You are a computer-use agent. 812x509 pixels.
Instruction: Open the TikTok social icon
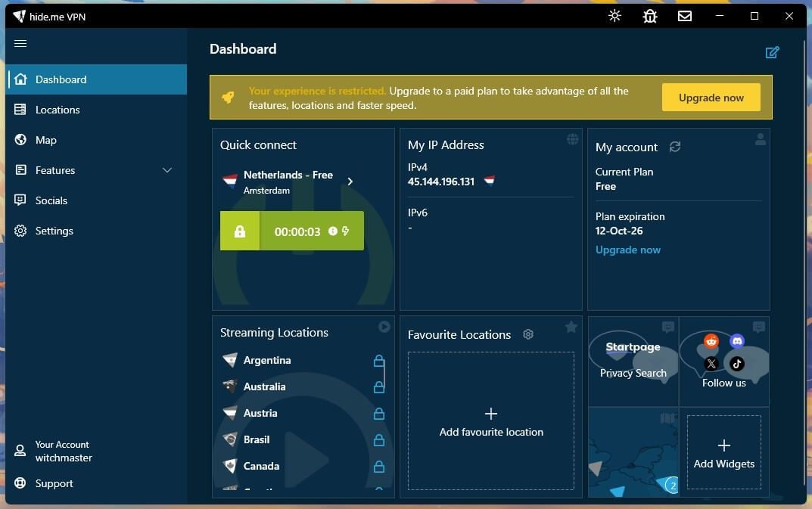tap(737, 364)
